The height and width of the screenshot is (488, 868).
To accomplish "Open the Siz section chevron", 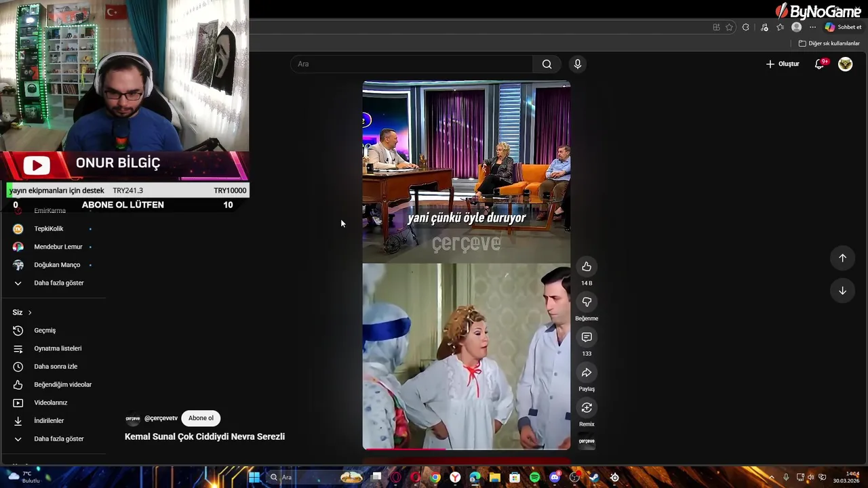I will click(30, 312).
